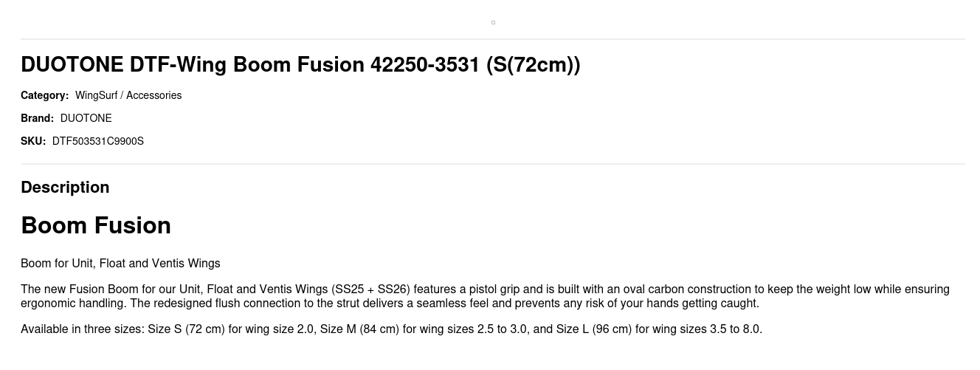Click "Available in three sizes" sentence start
Image resolution: width=980 pixels, height=370 pixels.
[82, 329]
